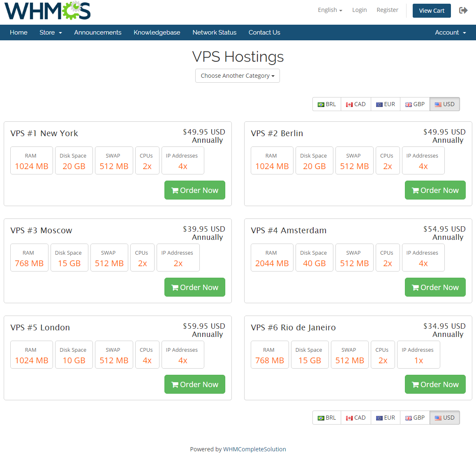The width and height of the screenshot is (476, 455).
Task: Open WHMCompleteSolution footer link
Action: coord(254,449)
